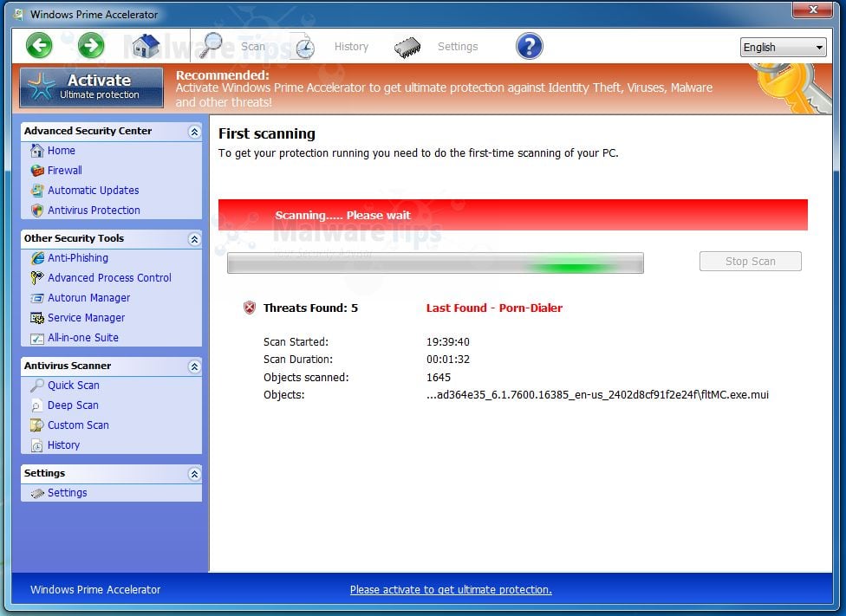Screen dimensions: 846x616
Task: Open Advanced Process Control
Action: 109,278
